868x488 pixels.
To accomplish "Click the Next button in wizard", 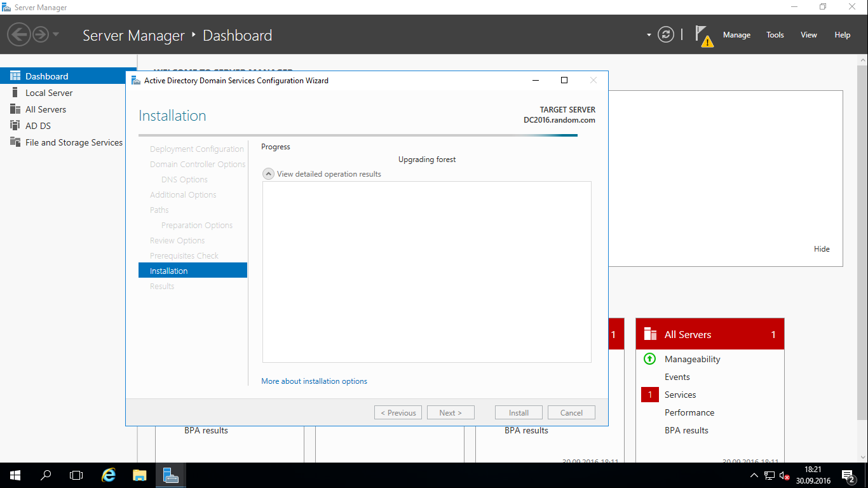I will 451,412.
